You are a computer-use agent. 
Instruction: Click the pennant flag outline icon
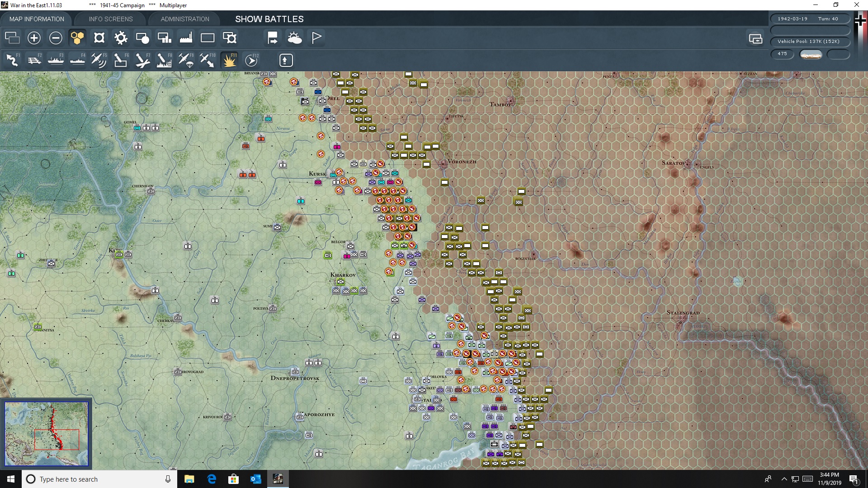point(316,38)
